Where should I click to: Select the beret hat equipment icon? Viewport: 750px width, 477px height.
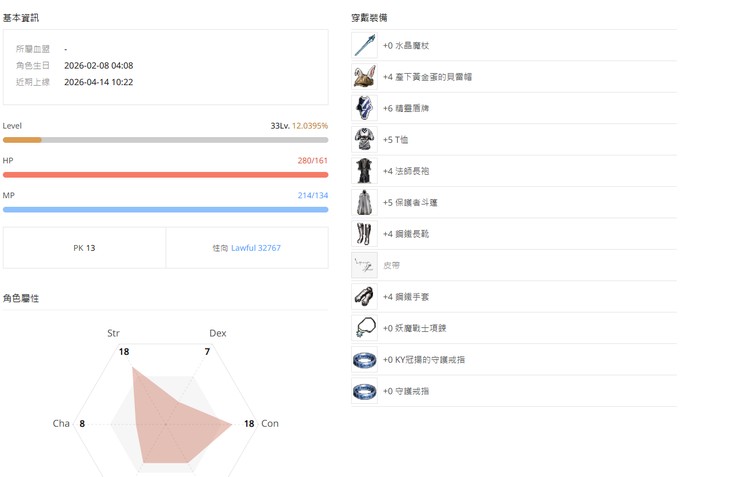[364, 77]
